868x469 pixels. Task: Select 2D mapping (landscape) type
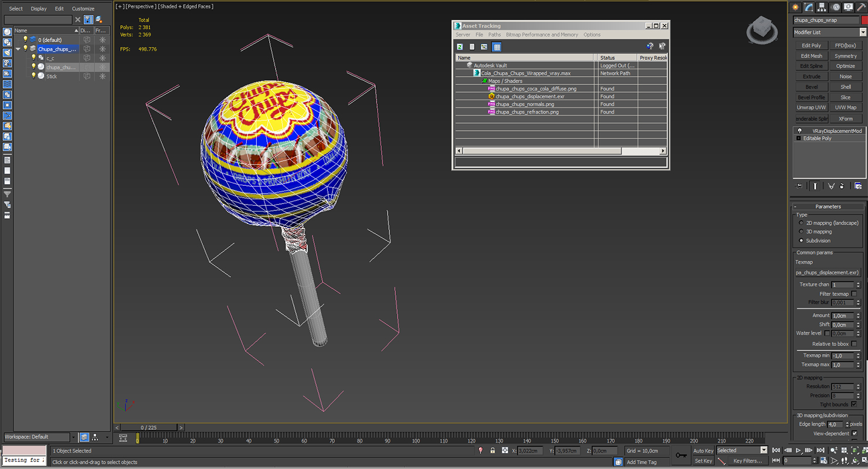[801, 223]
